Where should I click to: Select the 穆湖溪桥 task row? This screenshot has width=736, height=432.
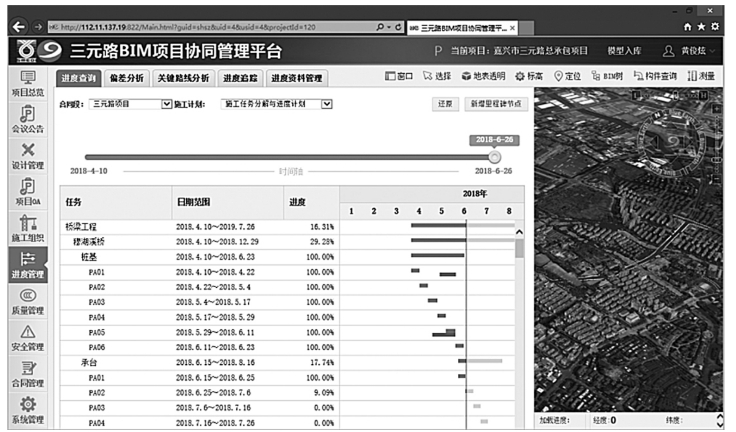(287, 242)
